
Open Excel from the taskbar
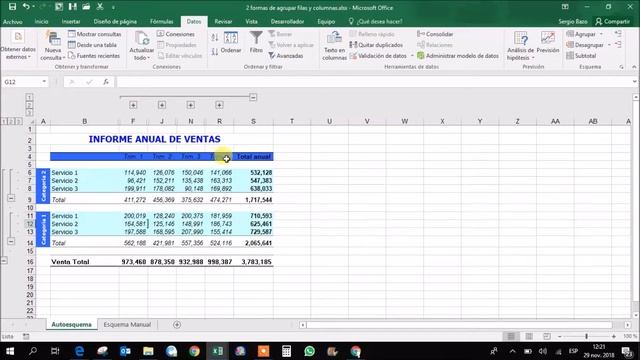point(218,351)
